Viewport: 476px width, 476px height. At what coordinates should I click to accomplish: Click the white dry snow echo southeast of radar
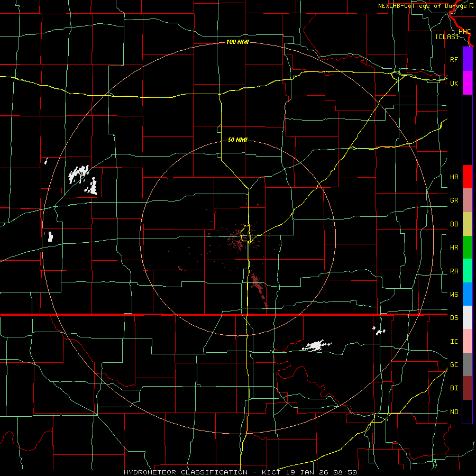coord(317,345)
